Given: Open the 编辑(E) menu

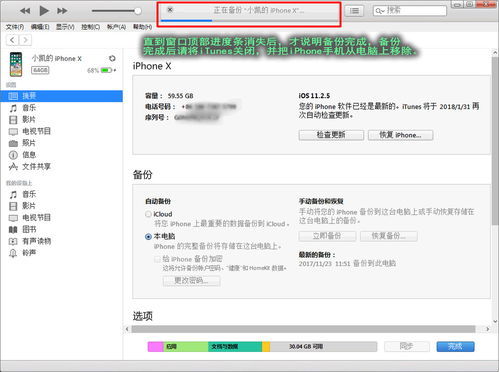Looking at the screenshot, I should pos(40,27).
